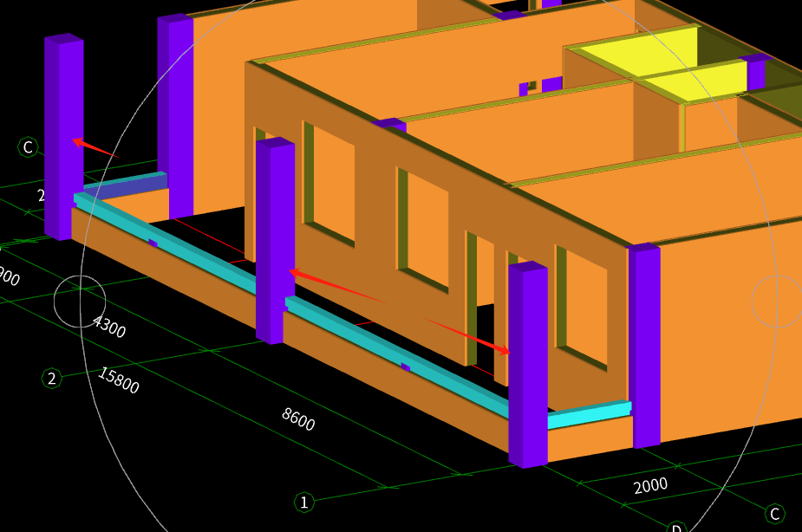The height and width of the screenshot is (532, 802).
Task: Click the second window opening in the wall
Action: coord(423,230)
